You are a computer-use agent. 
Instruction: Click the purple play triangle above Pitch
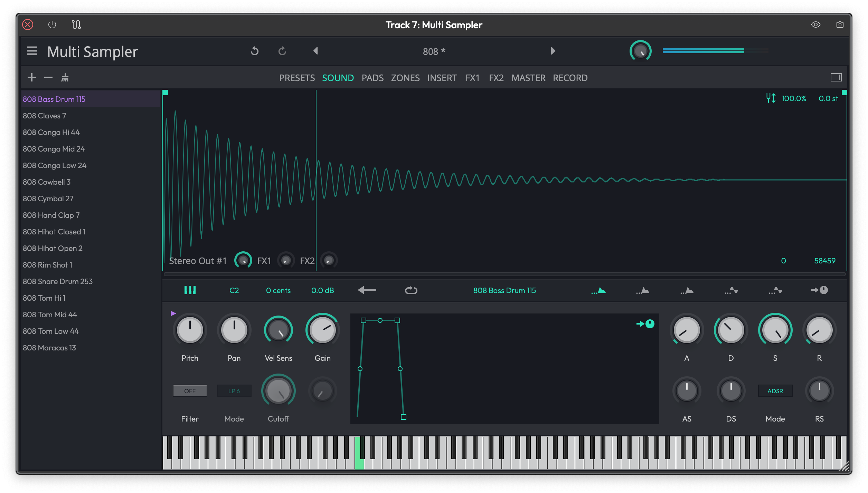[x=173, y=313]
